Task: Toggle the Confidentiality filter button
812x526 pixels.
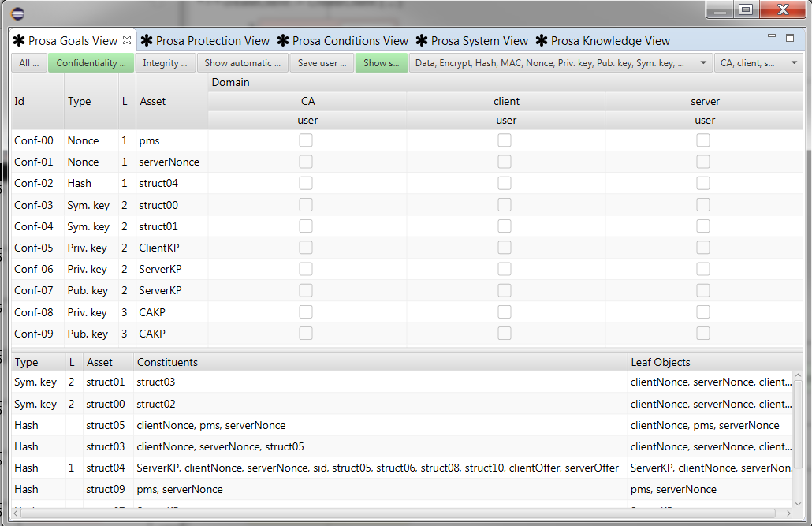Action: click(91, 63)
